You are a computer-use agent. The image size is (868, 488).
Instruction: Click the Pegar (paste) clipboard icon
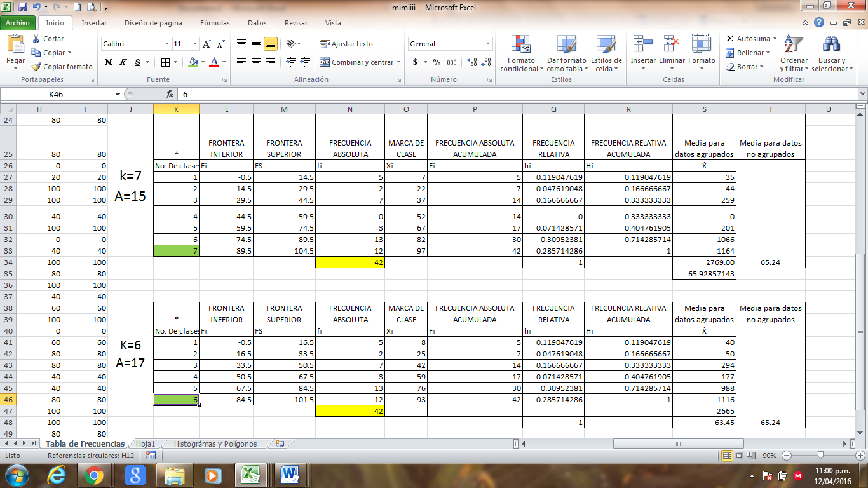15,45
